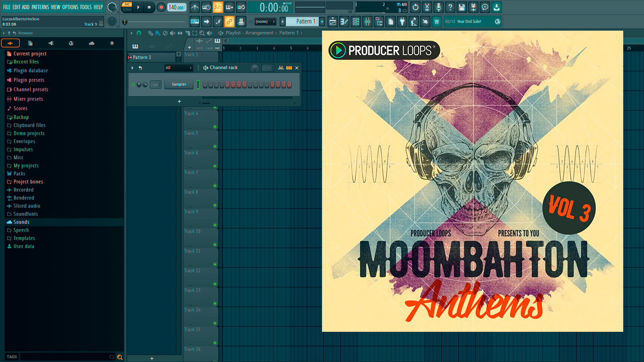644x362 pixels.
Task: Open the Year End Sale! news panel
Action: 473,21
